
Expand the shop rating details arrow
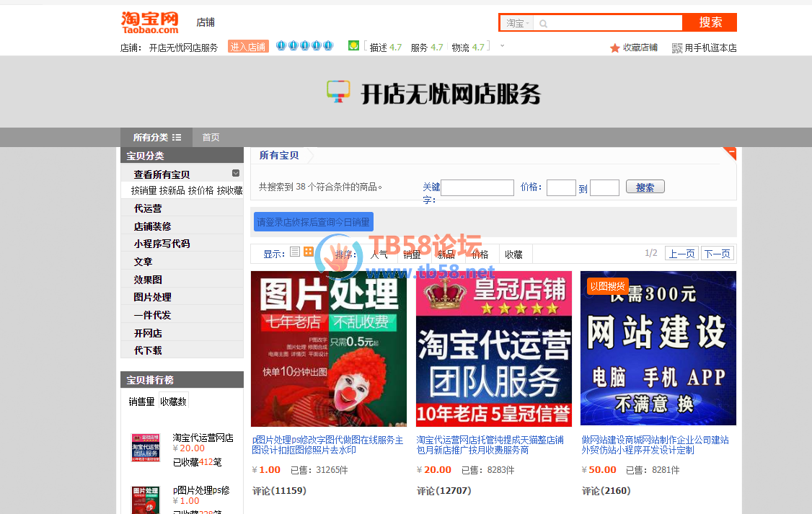(x=502, y=46)
